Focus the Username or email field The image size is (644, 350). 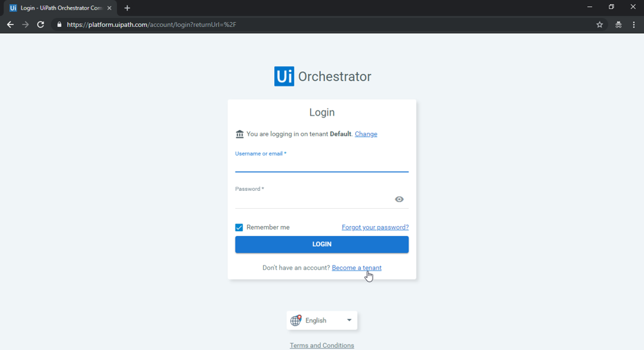click(321, 165)
